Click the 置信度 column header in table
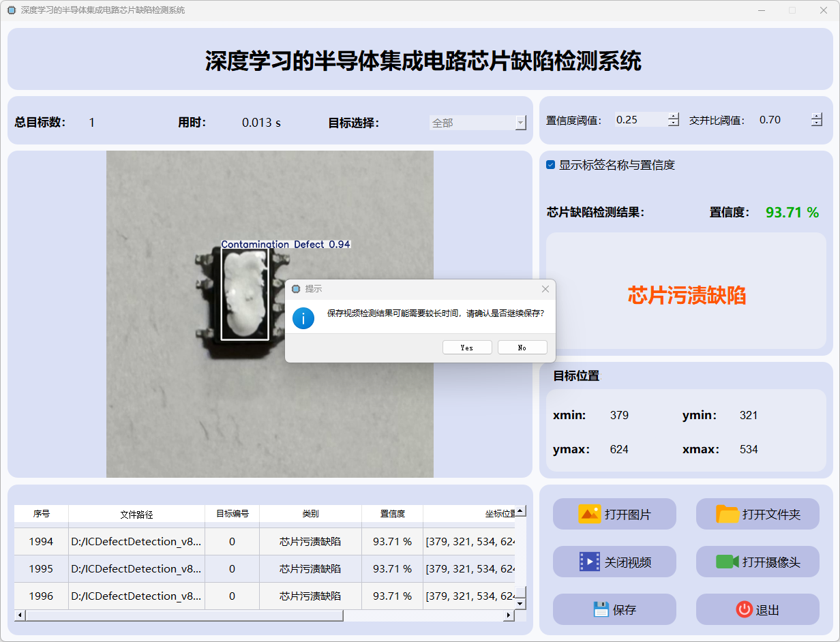 (392, 514)
